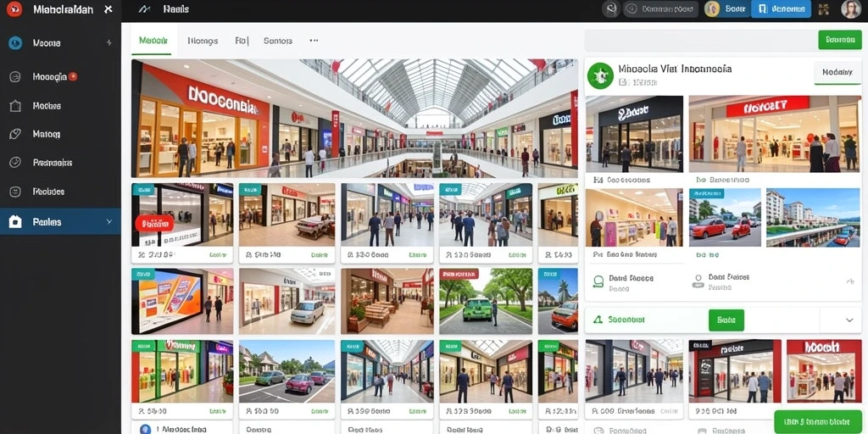Click the blue circle icon beside Moome
868x434 pixels.
[15, 42]
